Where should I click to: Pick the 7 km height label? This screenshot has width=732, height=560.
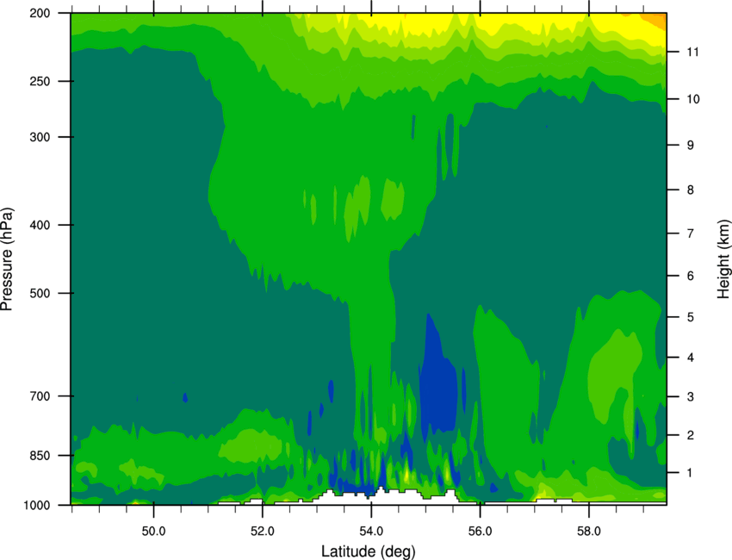pos(691,233)
